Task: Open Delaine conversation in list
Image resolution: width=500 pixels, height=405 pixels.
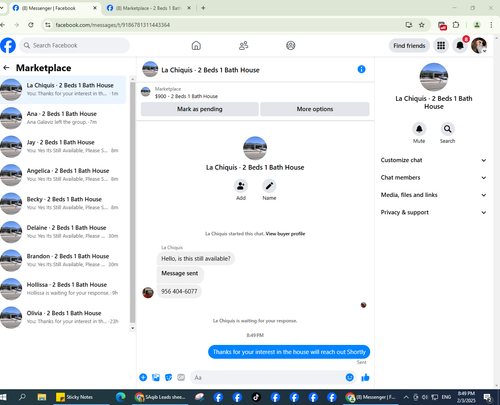Action: tap(63, 232)
